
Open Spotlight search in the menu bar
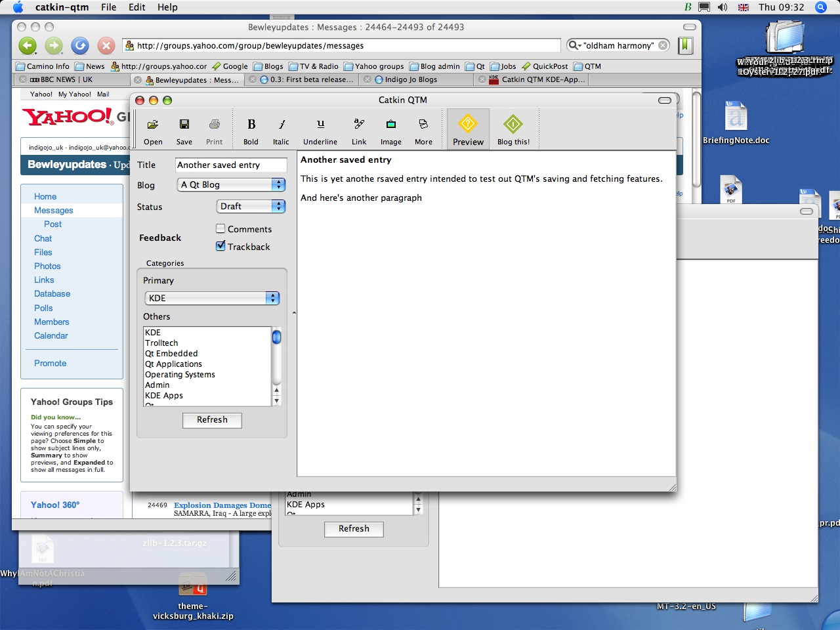pyautogui.click(x=820, y=7)
